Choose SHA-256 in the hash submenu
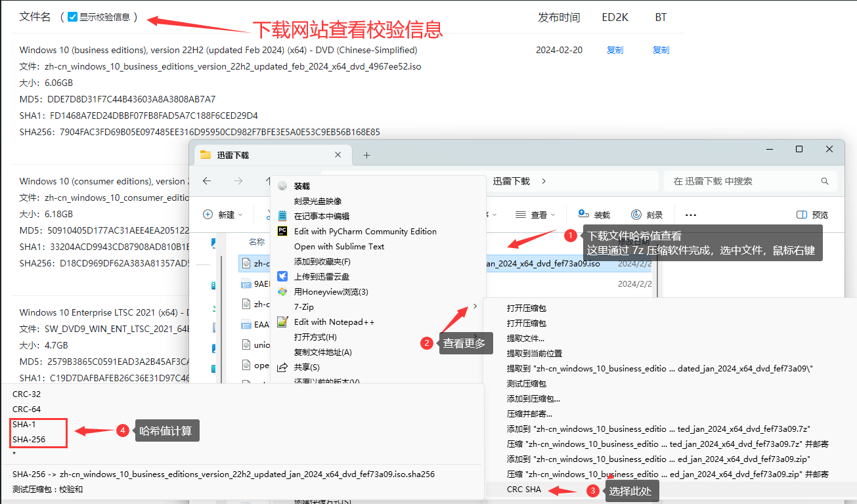This screenshot has height=504, width=857. 29,439
